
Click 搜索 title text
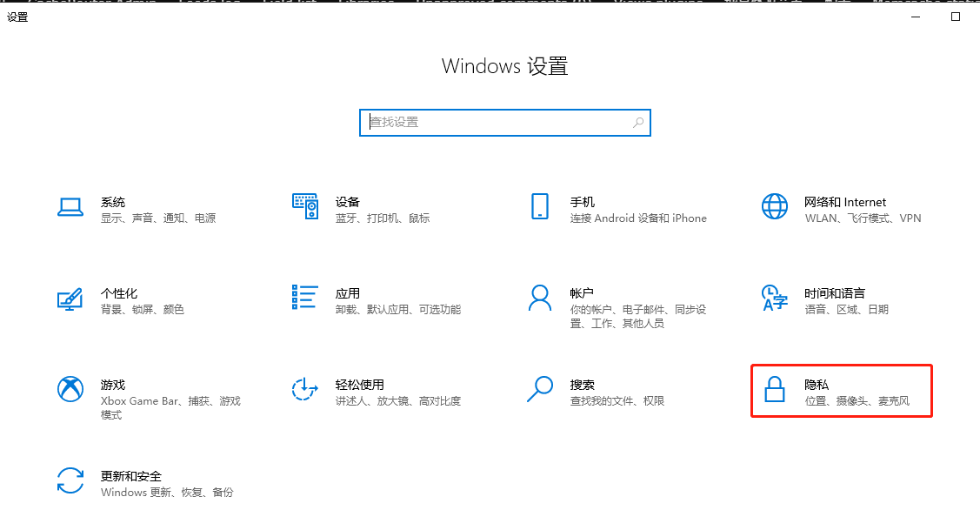(583, 385)
